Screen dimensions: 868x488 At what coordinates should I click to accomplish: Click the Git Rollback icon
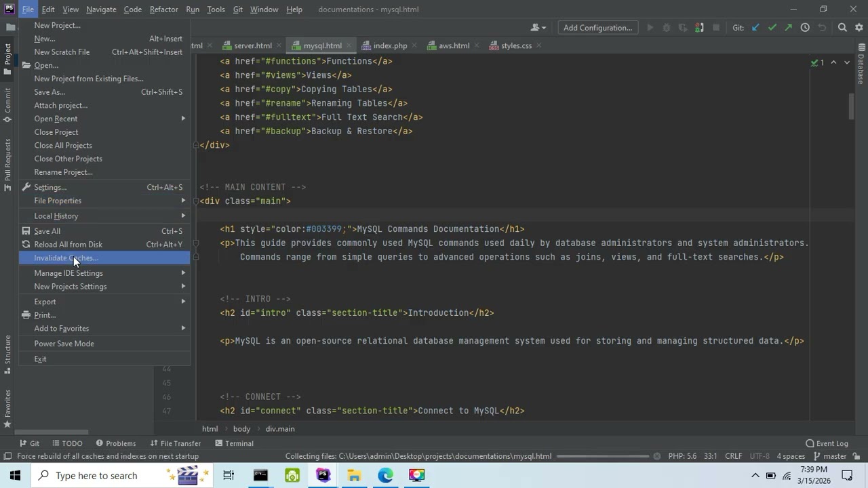[x=822, y=28]
